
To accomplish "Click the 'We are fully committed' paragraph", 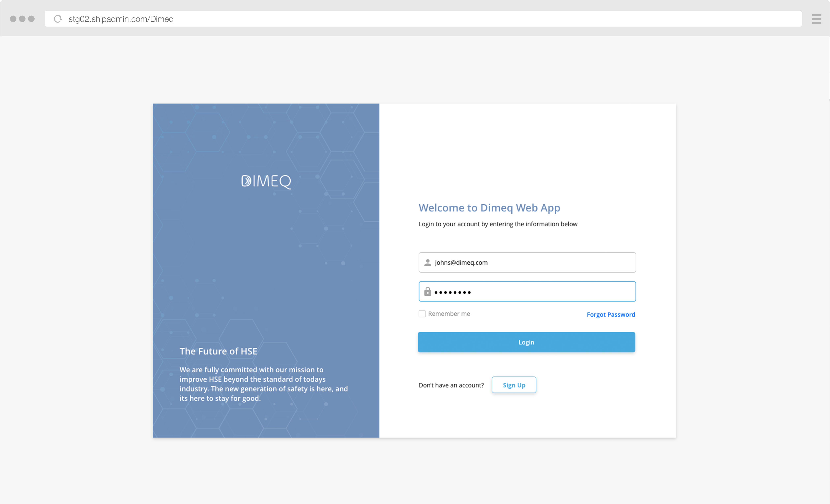I will point(263,384).
